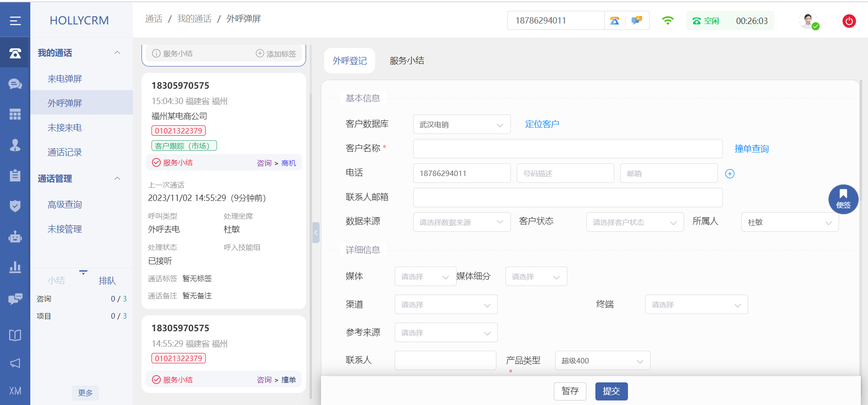Open the customer person sidebar icon
The image size is (868, 405).
[15, 145]
